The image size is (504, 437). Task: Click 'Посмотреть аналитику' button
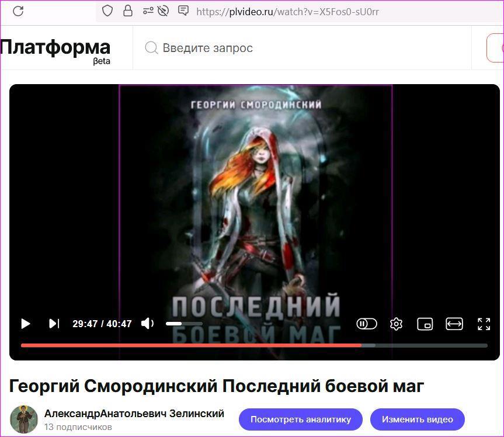click(x=301, y=419)
